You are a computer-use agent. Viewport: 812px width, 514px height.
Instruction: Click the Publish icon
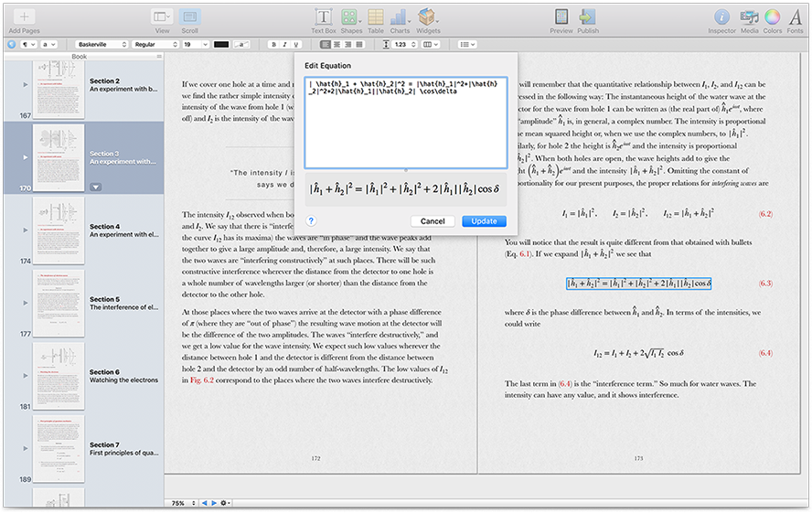click(x=587, y=17)
